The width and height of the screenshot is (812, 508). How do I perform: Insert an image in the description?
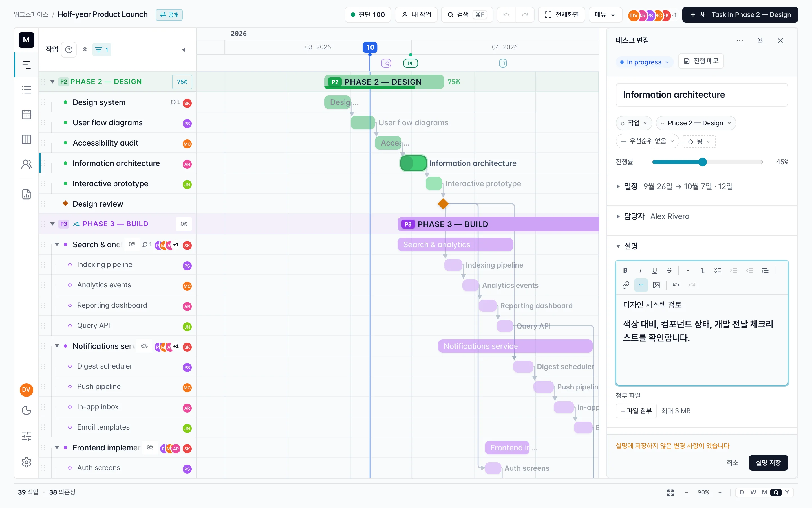656,285
